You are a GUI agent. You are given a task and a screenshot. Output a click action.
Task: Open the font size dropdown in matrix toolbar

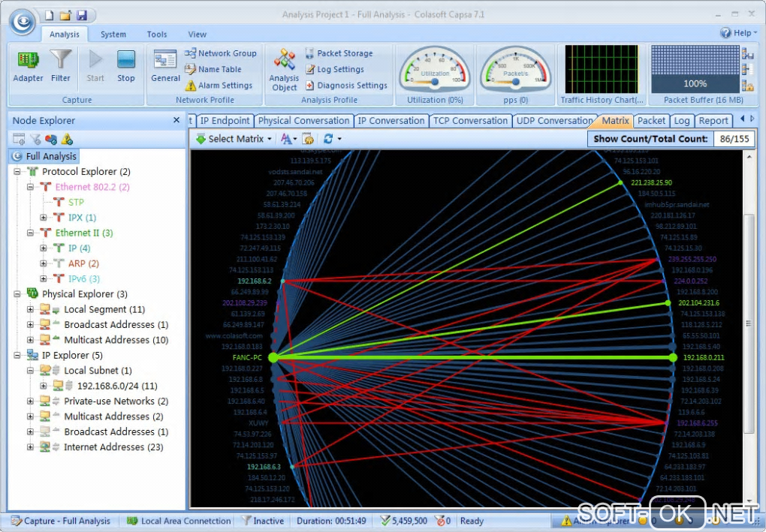[289, 139]
